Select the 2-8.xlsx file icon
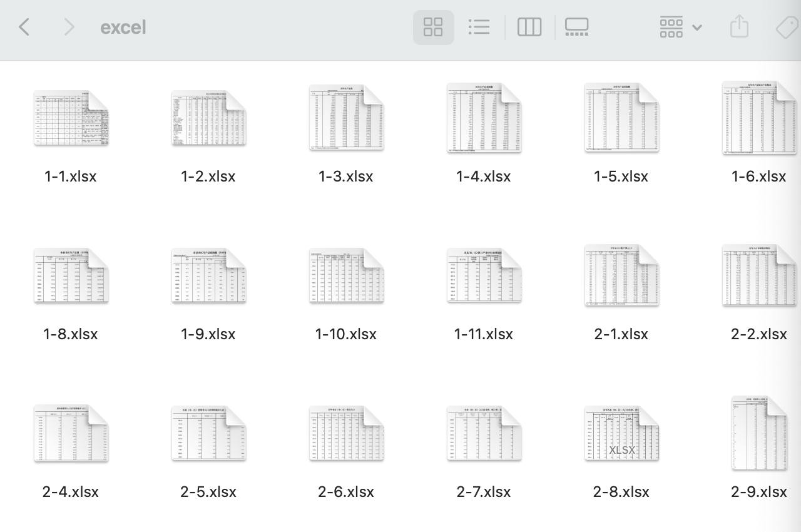The image size is (801, 532). pos(621,433)
